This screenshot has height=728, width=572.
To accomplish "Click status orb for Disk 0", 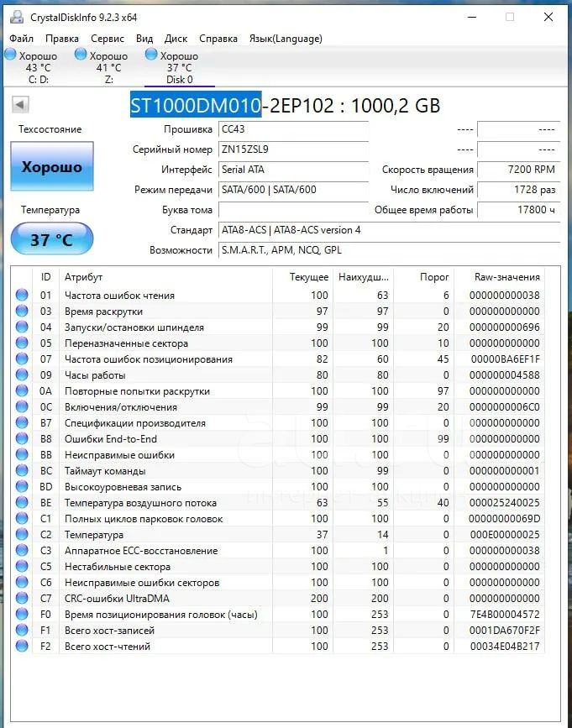I will click(x=151, y=55).
